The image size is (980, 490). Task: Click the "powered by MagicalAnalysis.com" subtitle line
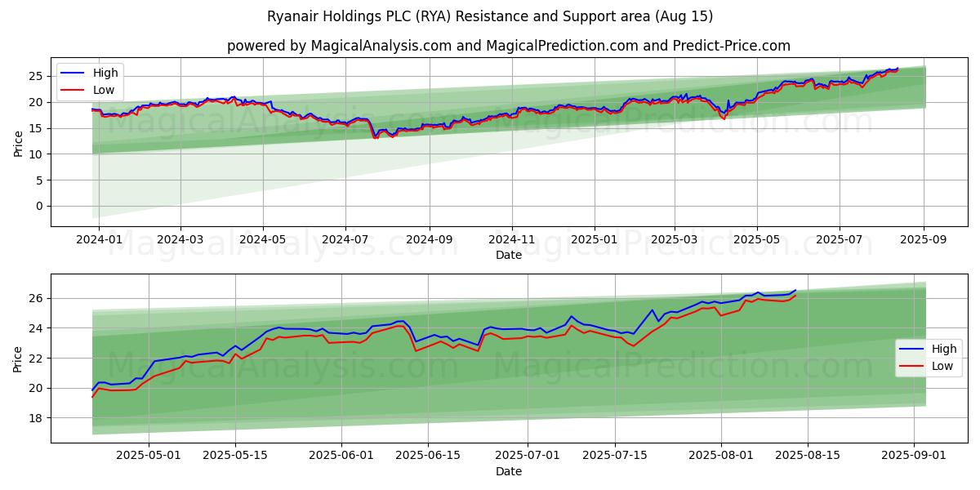509,46
